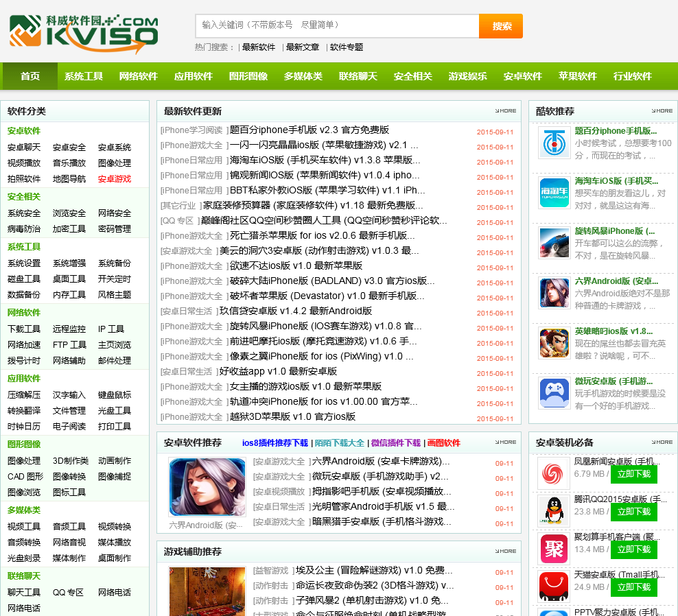678x616 pixels.
Task: Open the 子弹风暴2 shooting game entry
Action: click(x=372, y=601)
